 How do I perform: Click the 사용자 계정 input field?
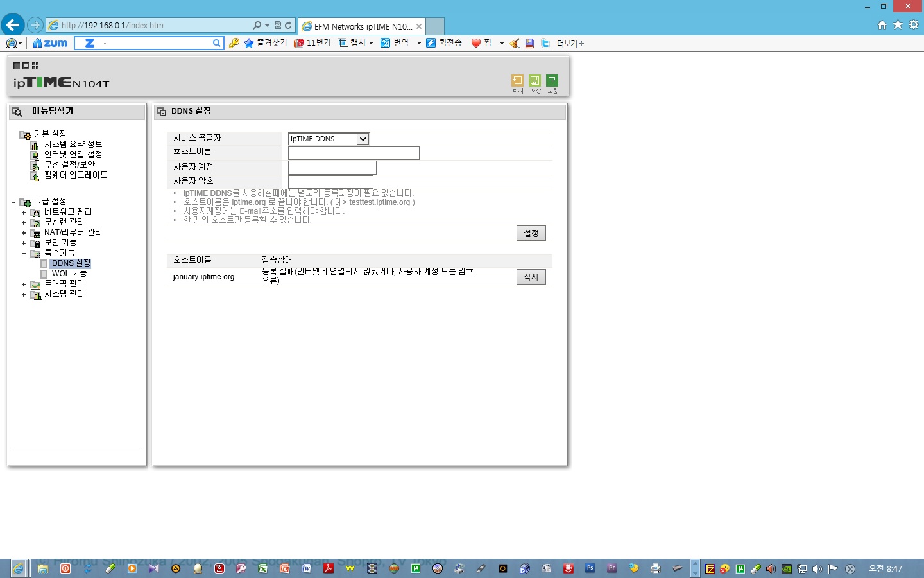pyautogui.click(x=332, y=168)
